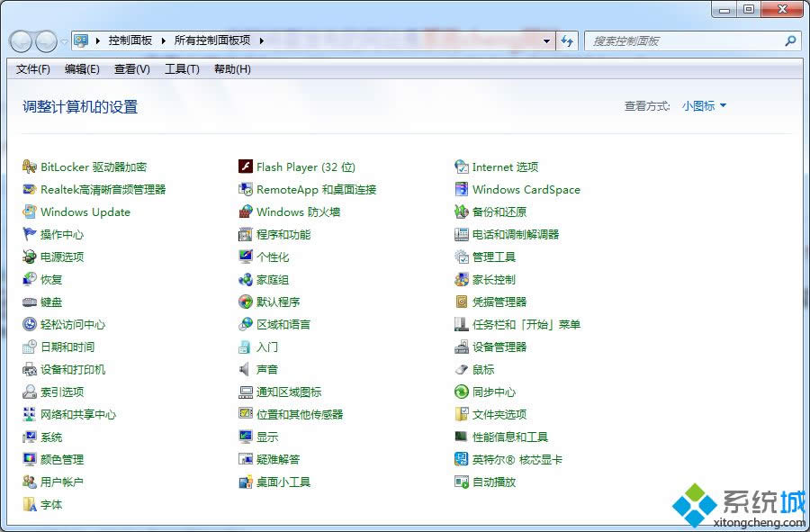Screen dimensions: 810x532
Task: Open the 索引选项 link
Action: (x=62, y=392)
